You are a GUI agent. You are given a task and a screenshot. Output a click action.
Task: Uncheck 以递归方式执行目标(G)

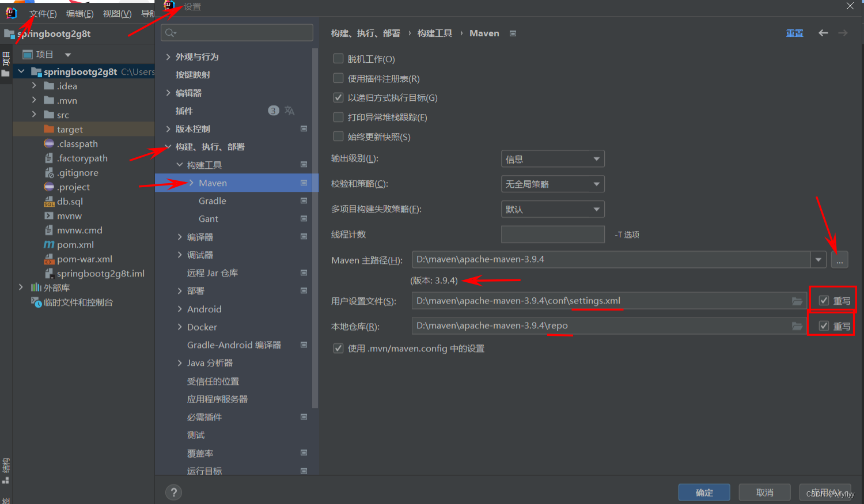[x=338, y=97]
